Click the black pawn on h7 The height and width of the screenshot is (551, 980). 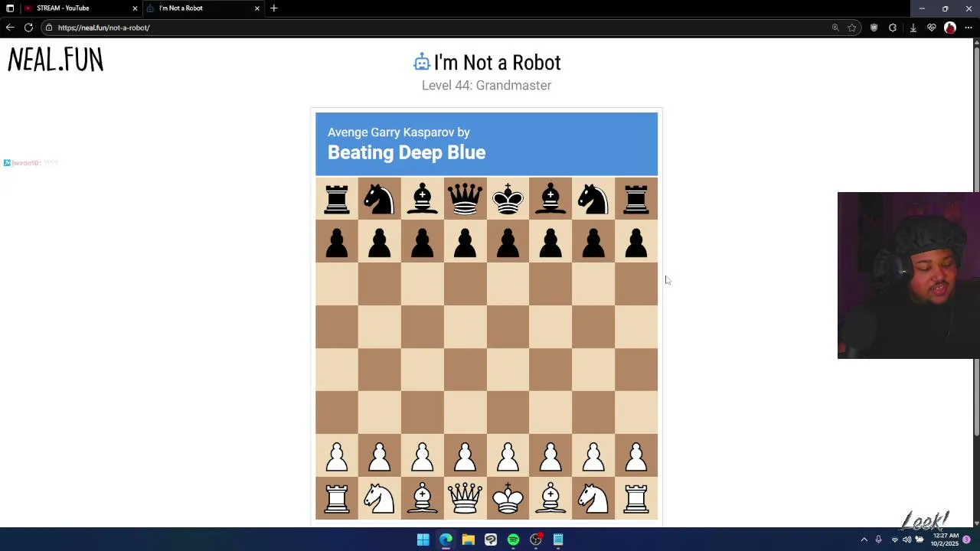coord(636,242)
